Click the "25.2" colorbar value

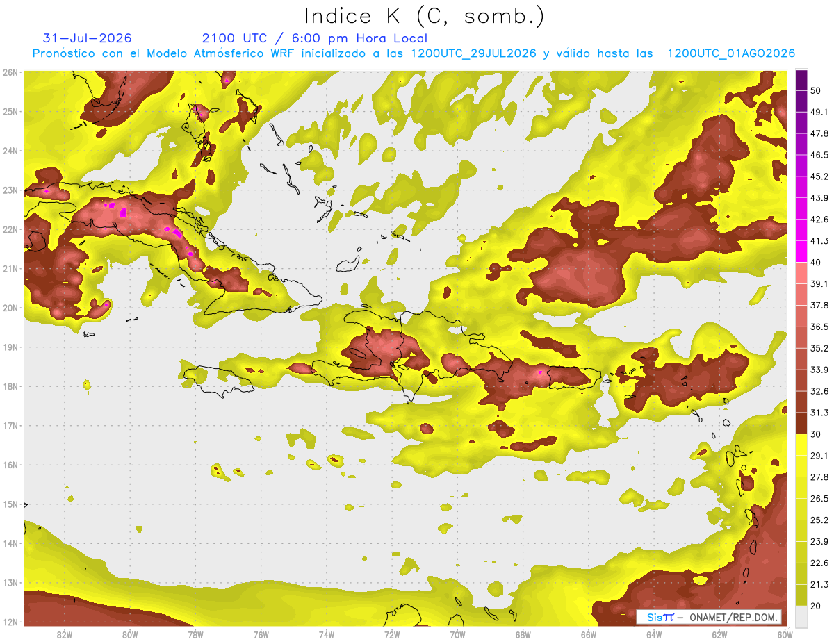click(819, 520)
